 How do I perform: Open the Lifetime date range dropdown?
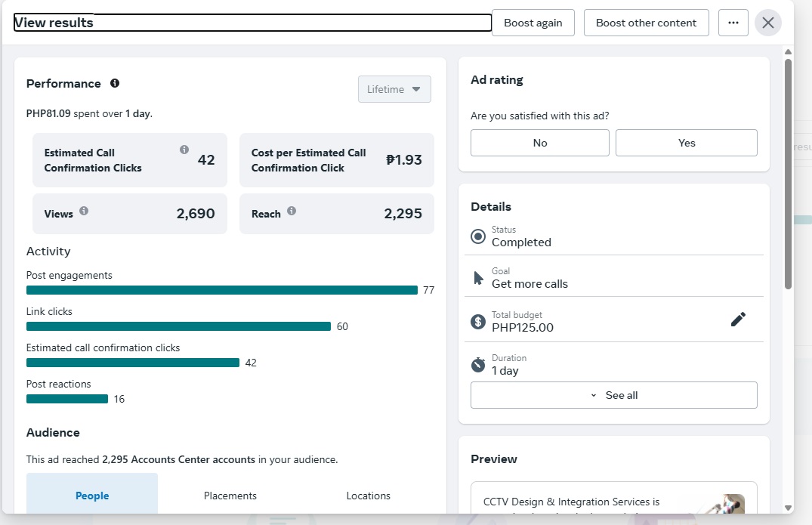(394, 89)
